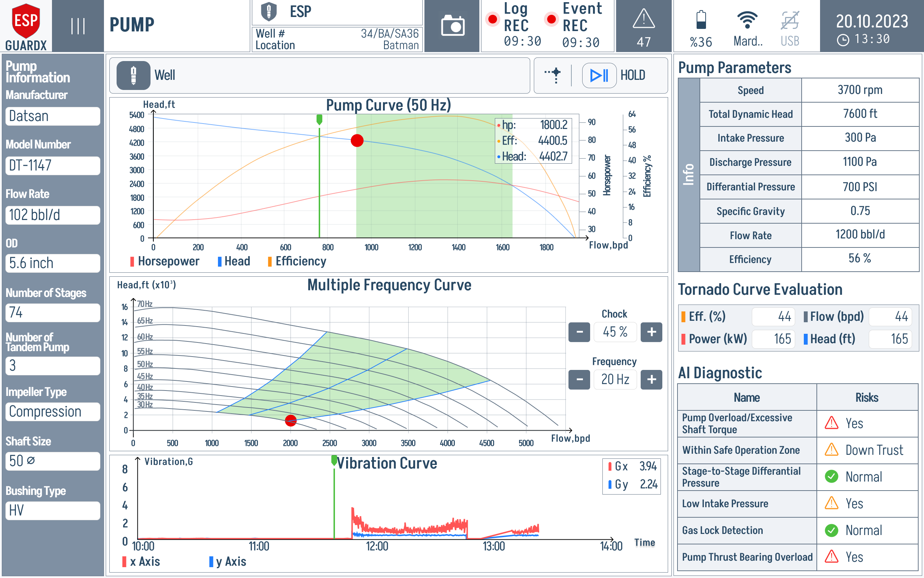Click green check icon for Stage-to-Stage Differantial Pressure

coord(831,477)
